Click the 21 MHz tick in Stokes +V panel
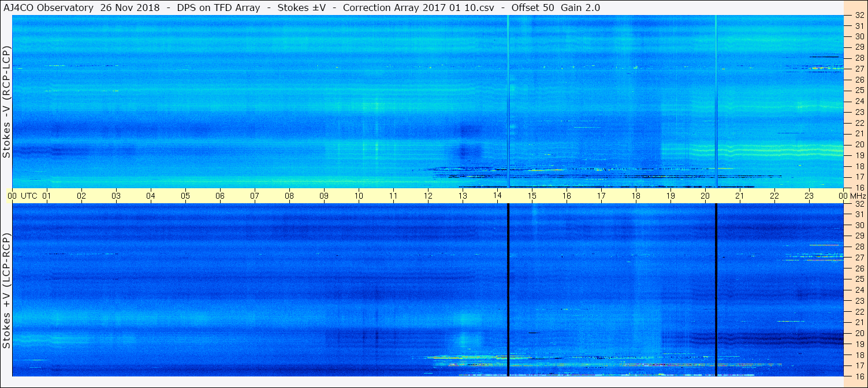 [859, 322]
